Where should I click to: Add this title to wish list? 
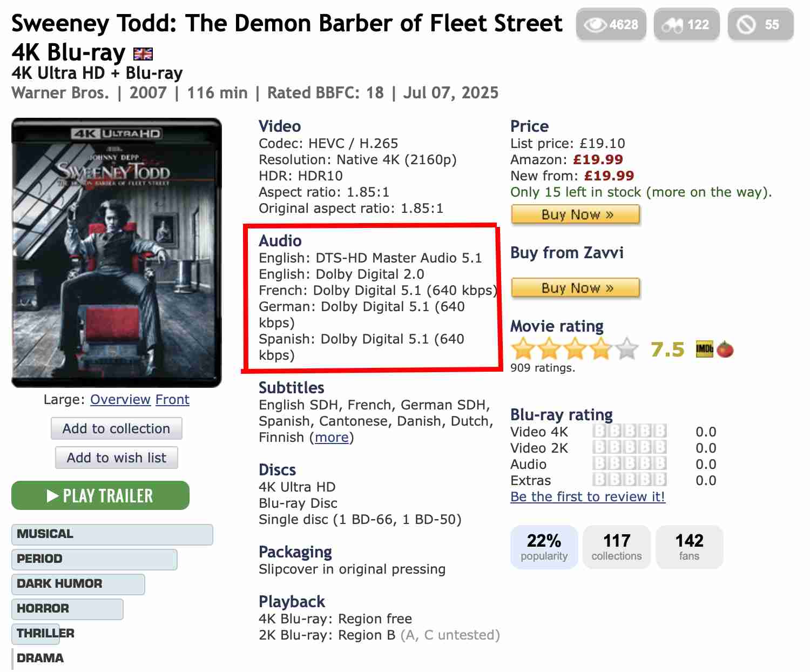(117, 458)
